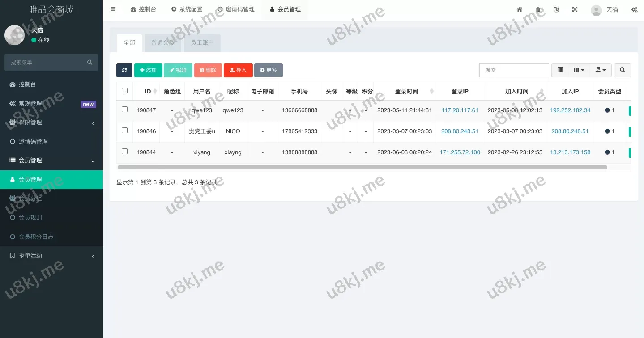Open the 邀请码管理 top tab

point(236,9)
